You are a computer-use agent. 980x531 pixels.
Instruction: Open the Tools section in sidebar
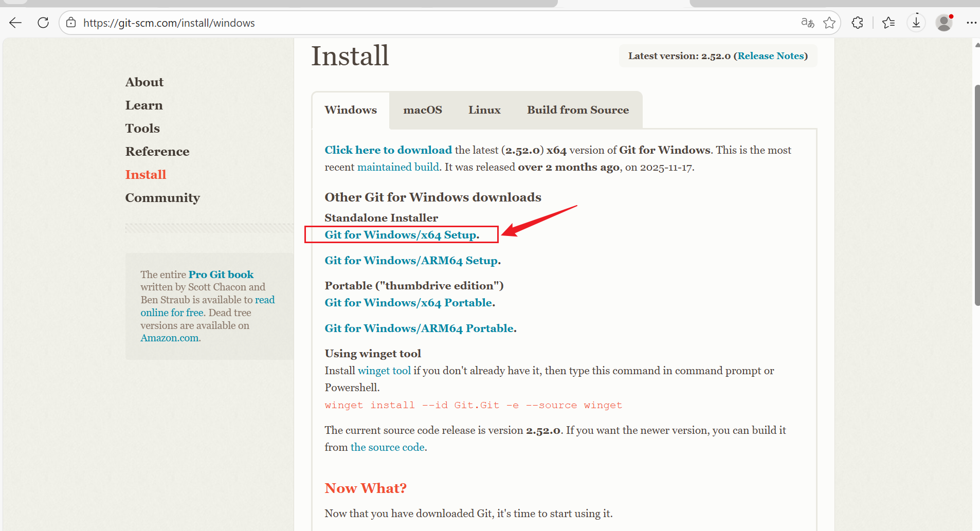pos(142,129)
